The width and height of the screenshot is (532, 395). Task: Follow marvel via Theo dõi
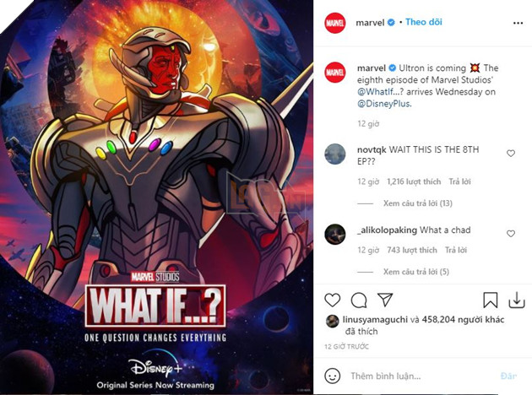pos(424,22)
